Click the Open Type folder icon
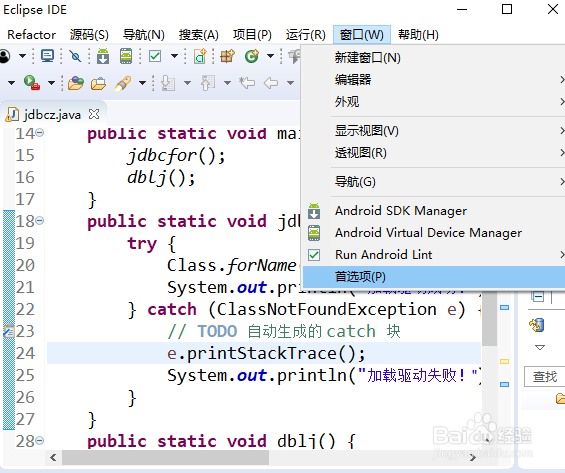 tap(76, 83)
